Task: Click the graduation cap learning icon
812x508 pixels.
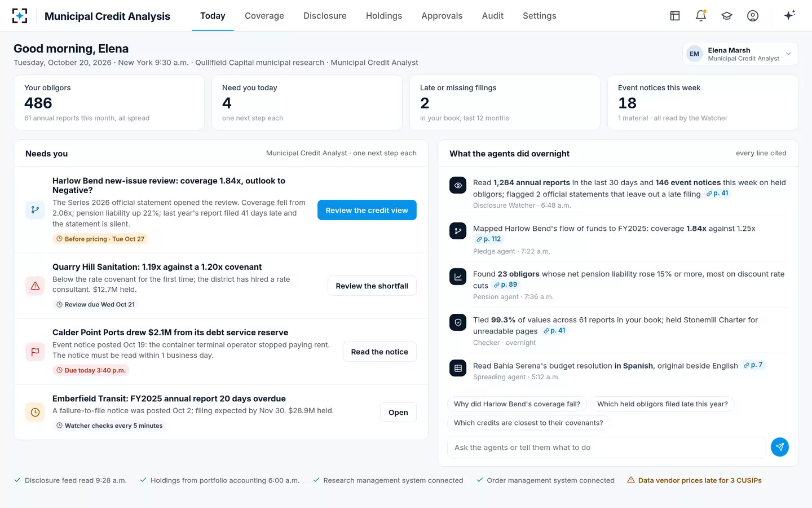Action: 727,16
